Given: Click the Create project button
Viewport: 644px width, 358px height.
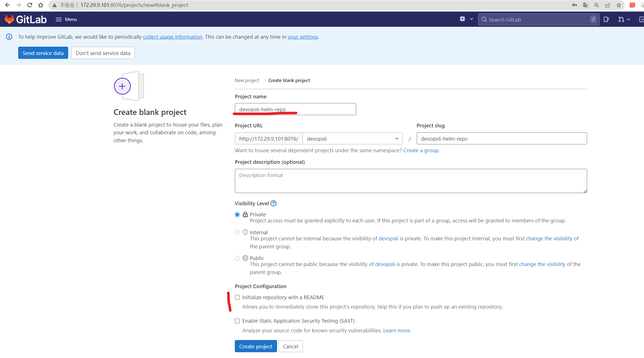Looking at the screenshot, I should [x=256, y=346].
